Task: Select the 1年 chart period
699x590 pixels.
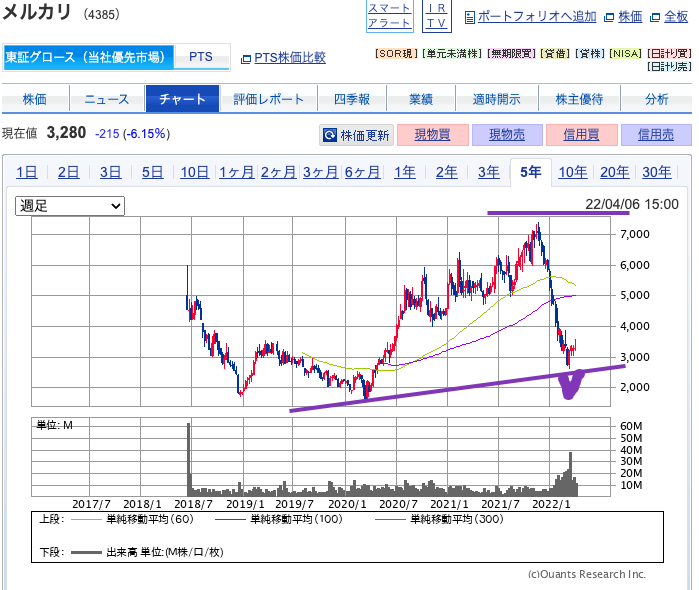Action: click(405, 172)
